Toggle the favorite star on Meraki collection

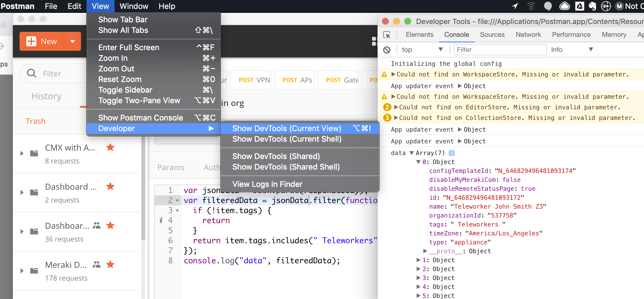point(110,264)
